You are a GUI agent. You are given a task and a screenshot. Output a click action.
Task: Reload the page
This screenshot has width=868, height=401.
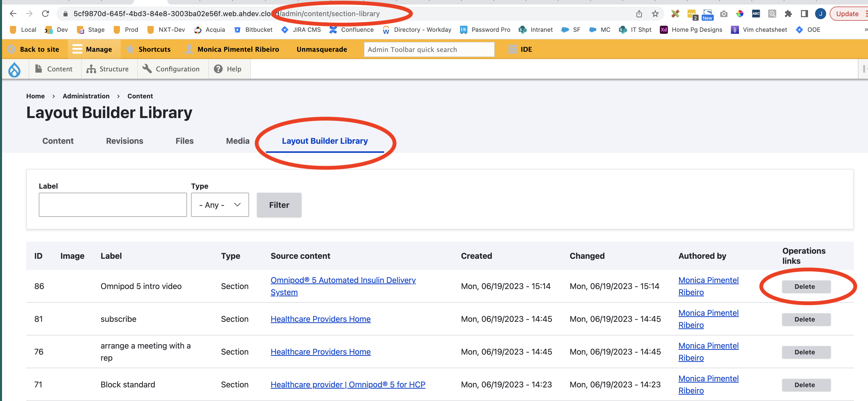pyautogui.click(x=45, y=13)
